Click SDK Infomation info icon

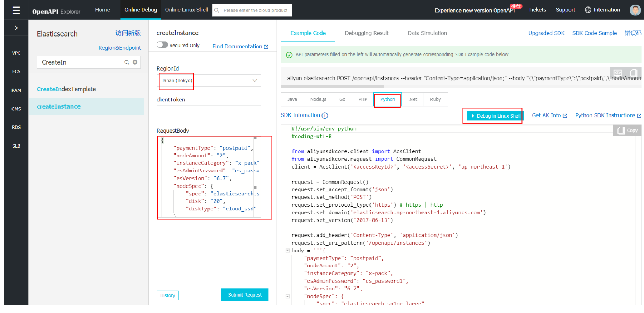tap(325, 115)
